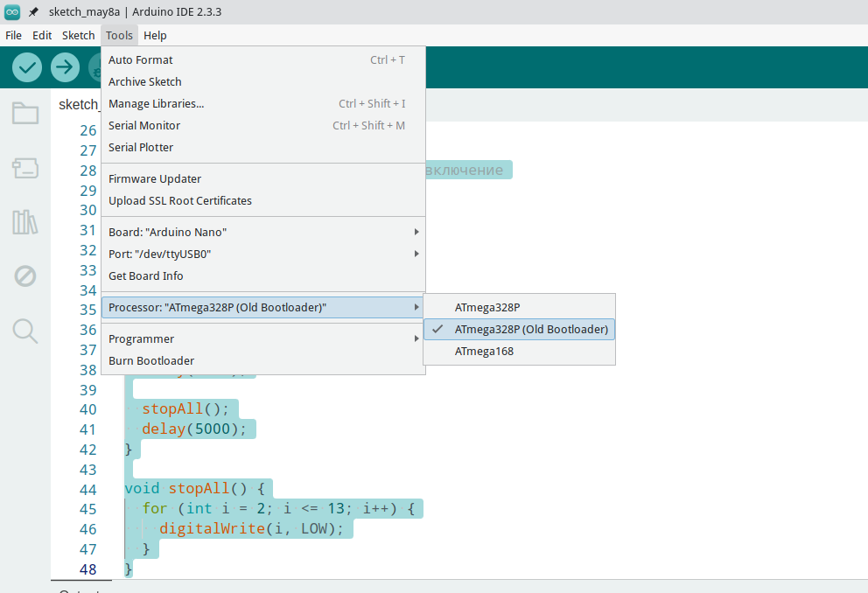Click the digitalWrite(i, LOW); line
This screenshot has height=593, width=868.
click(252, 528)
